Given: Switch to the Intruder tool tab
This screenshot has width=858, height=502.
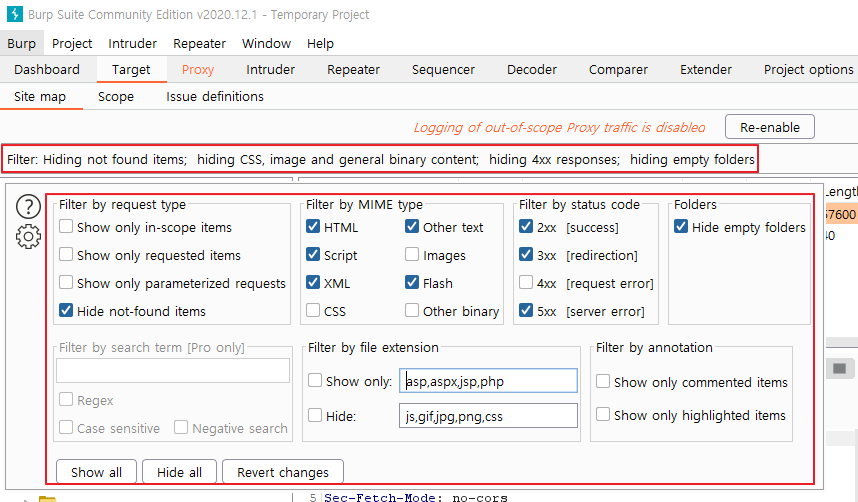Looking at the screenshot, I should click(x=270, y=70).
